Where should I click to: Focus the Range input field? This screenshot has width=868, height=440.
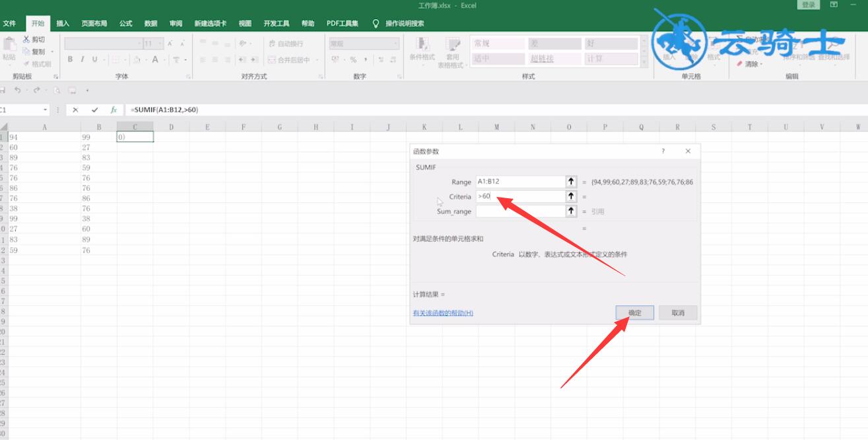[520, 182]
